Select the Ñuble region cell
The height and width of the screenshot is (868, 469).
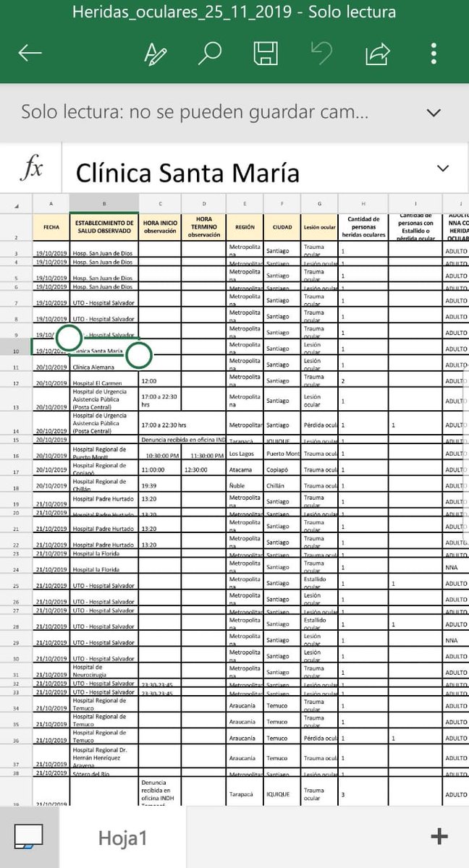pos(245,485)
